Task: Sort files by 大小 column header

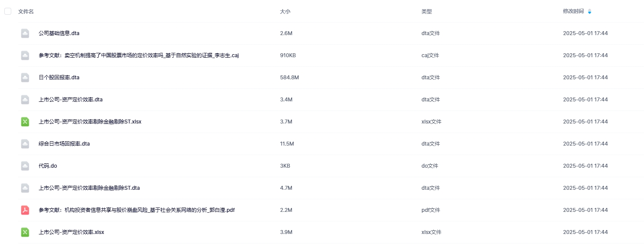Action: 285,11
